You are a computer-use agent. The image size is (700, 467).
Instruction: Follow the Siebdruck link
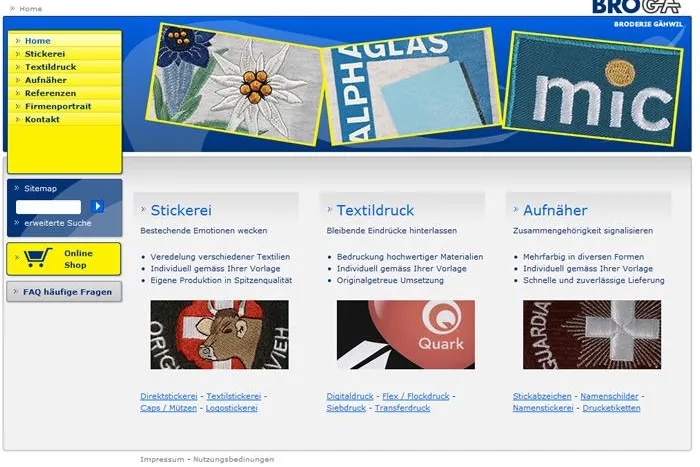pos(346,408)
